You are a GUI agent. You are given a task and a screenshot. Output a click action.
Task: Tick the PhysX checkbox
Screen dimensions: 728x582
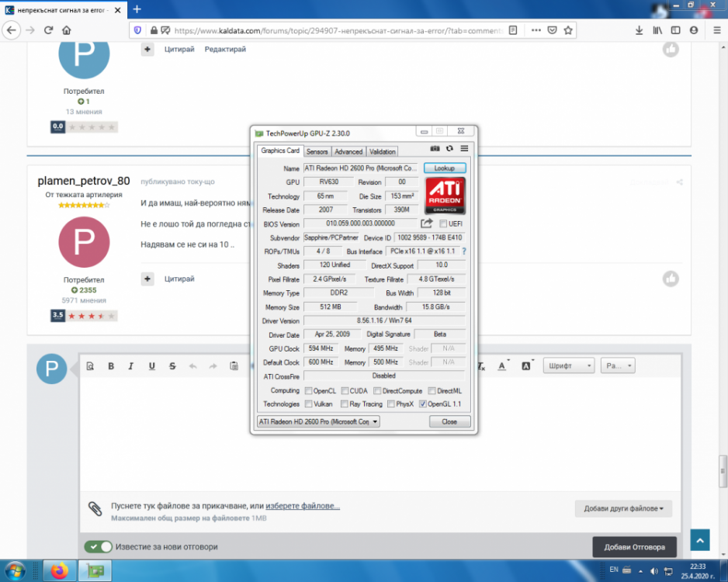(391, 404)
